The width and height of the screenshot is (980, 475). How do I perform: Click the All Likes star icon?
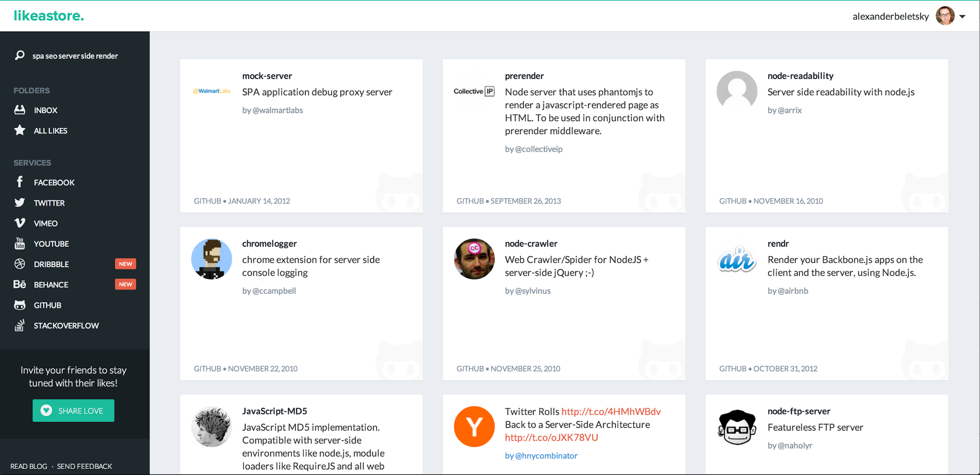coord(19,130)
